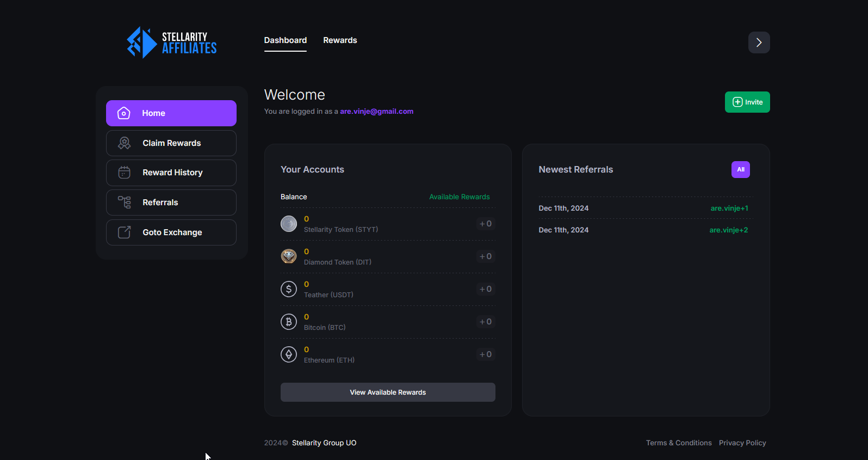Click the Stellarity Group UO footer link
This screenshot has height=460, width=868.
click(324, 443)
